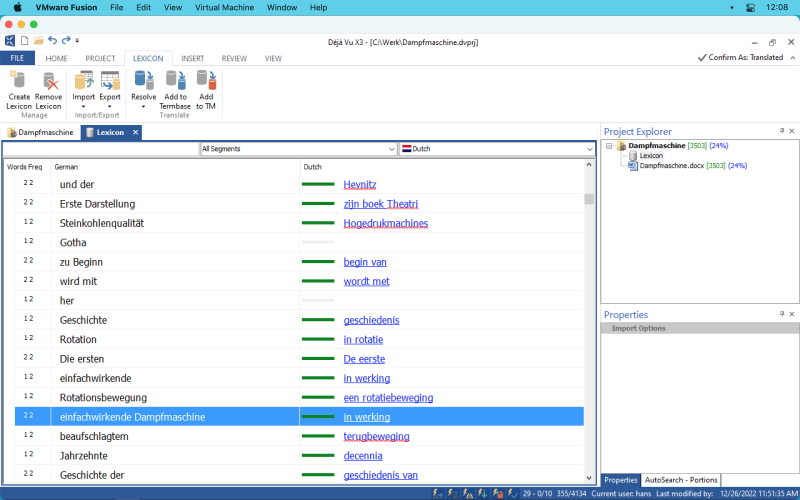Switch to the Dampfmaschine document tab
This screenshot has width=800, height=500.
click(x=40, y=133)
